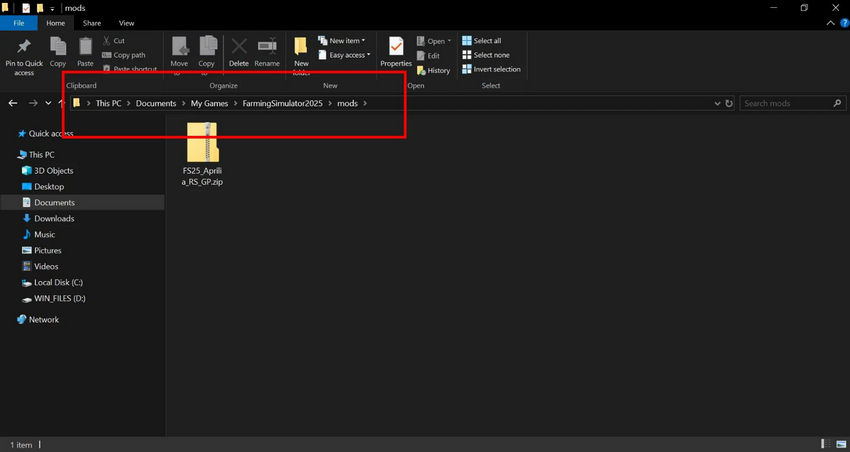Image resolution: width=850 pixels, height=452 pixels.
Task: Open the View ribbon tab
Action: pos(126,22)
